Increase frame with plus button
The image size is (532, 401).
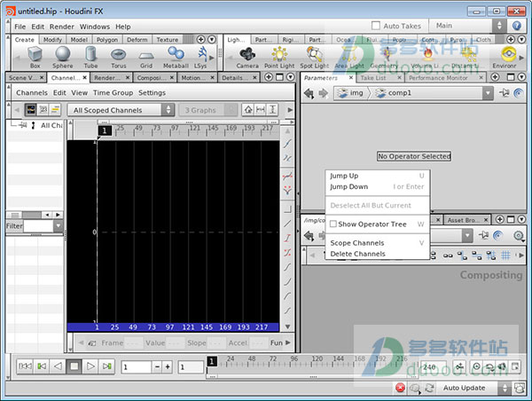[168, 366]
